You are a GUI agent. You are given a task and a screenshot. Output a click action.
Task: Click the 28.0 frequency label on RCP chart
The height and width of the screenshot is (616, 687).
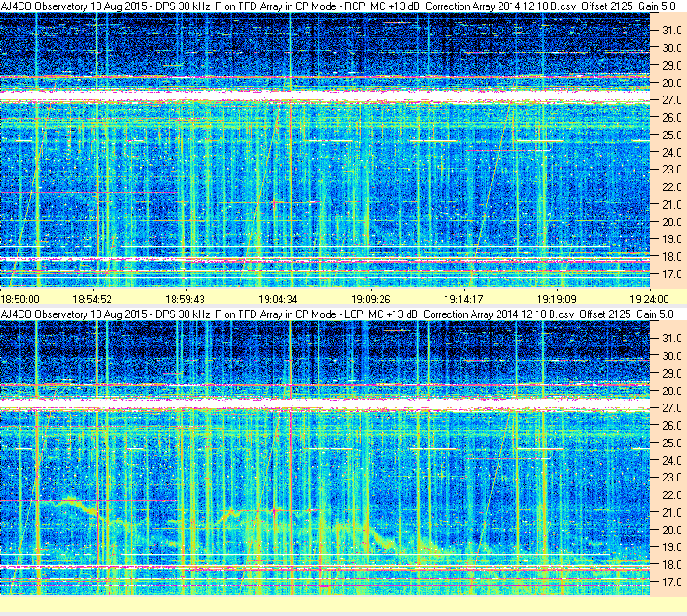tap(671, 83)
